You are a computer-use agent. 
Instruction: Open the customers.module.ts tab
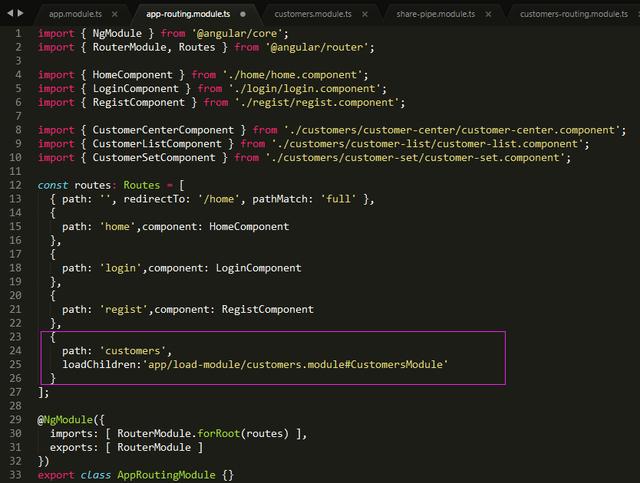(313, 14)
